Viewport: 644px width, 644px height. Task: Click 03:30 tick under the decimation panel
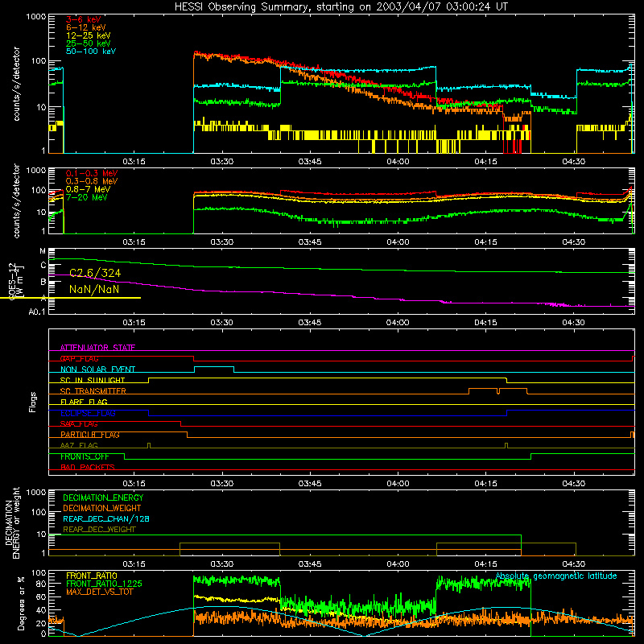coord(222,564)
